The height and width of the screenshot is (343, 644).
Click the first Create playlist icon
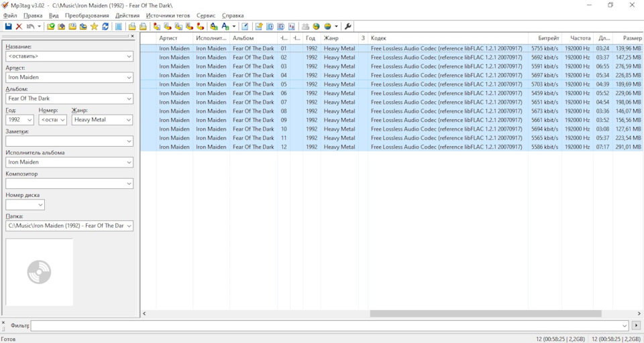pos(132,26)
